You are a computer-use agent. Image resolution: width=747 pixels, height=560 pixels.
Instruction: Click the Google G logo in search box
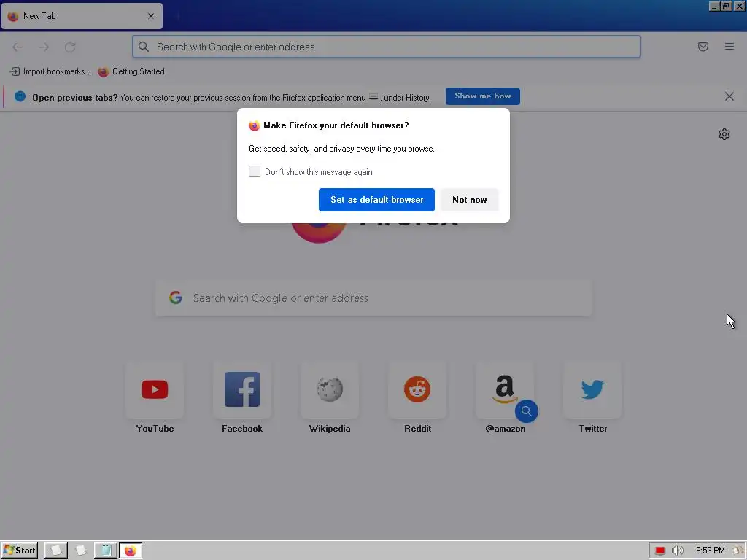tap(175, 297)
